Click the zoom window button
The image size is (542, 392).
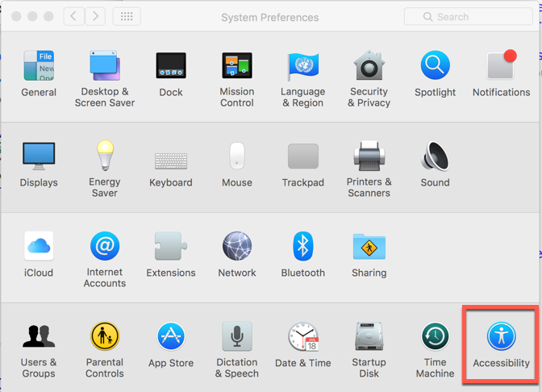click(x=48, y=16)
